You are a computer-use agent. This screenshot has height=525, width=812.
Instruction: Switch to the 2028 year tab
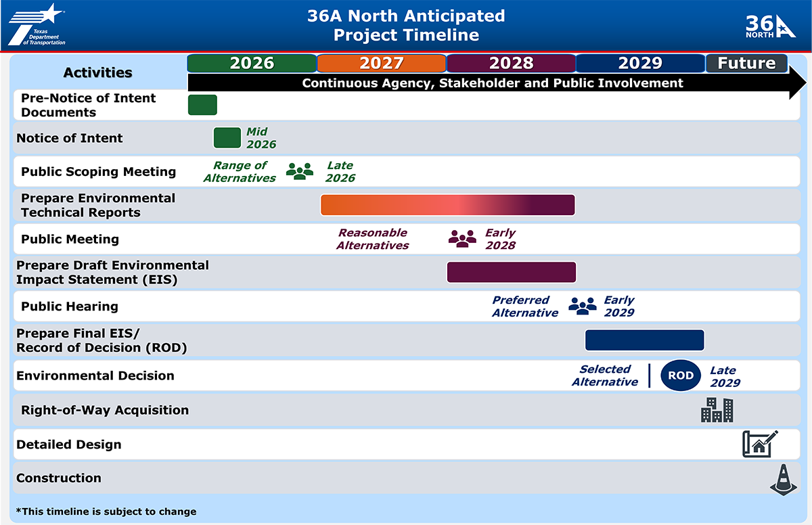[511, 63]
